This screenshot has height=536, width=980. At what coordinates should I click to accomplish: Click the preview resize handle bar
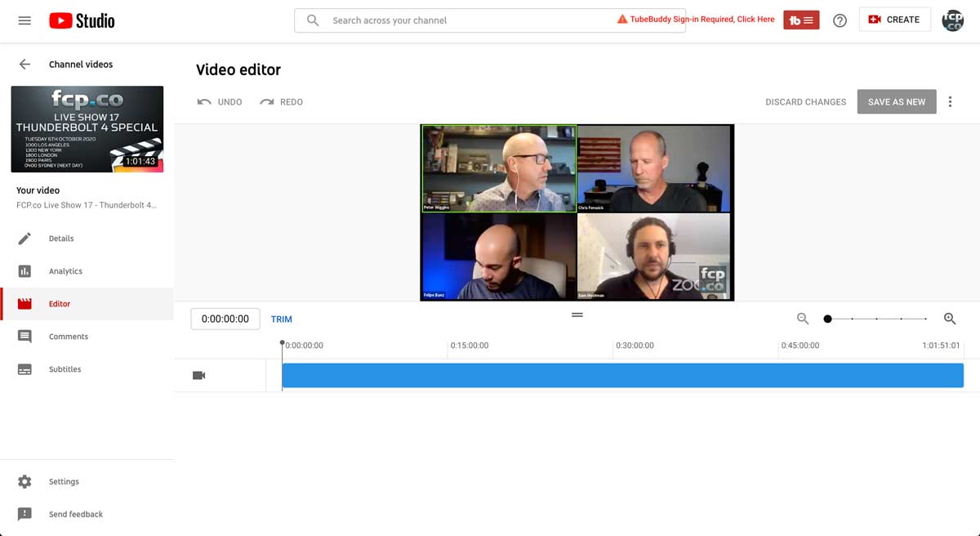coord(577,315)
